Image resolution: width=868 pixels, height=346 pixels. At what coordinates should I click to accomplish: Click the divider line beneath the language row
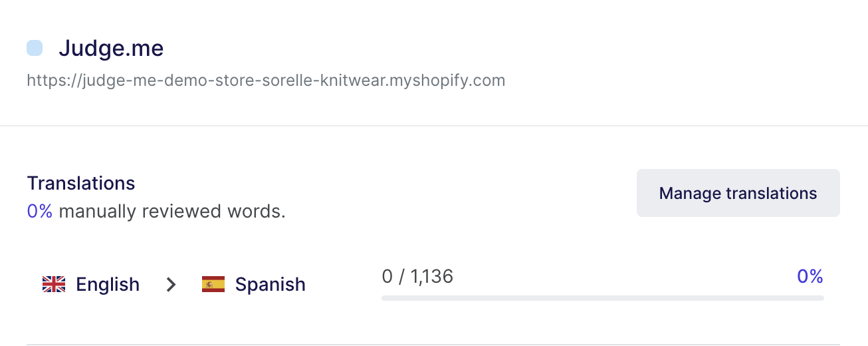coord(433,344)
